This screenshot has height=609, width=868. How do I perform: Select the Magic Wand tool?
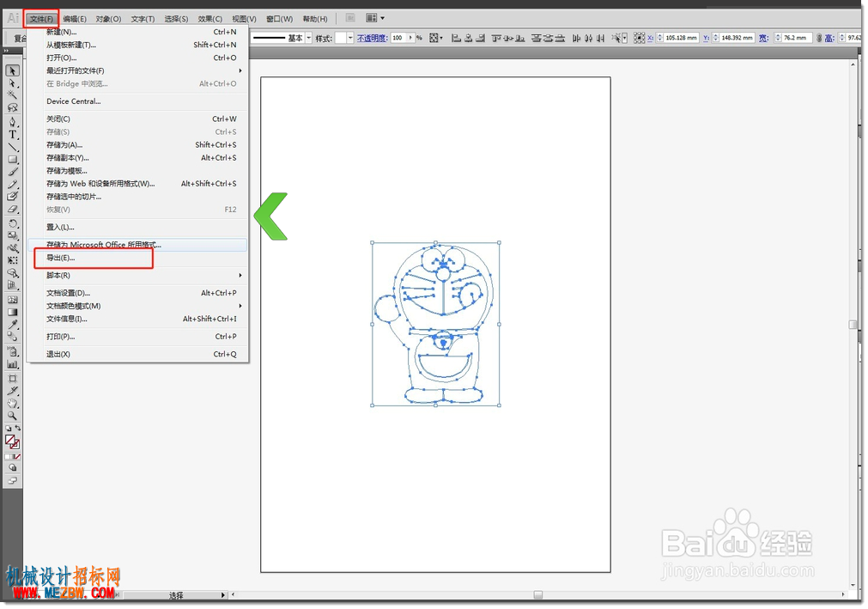(x=12, y=95)
